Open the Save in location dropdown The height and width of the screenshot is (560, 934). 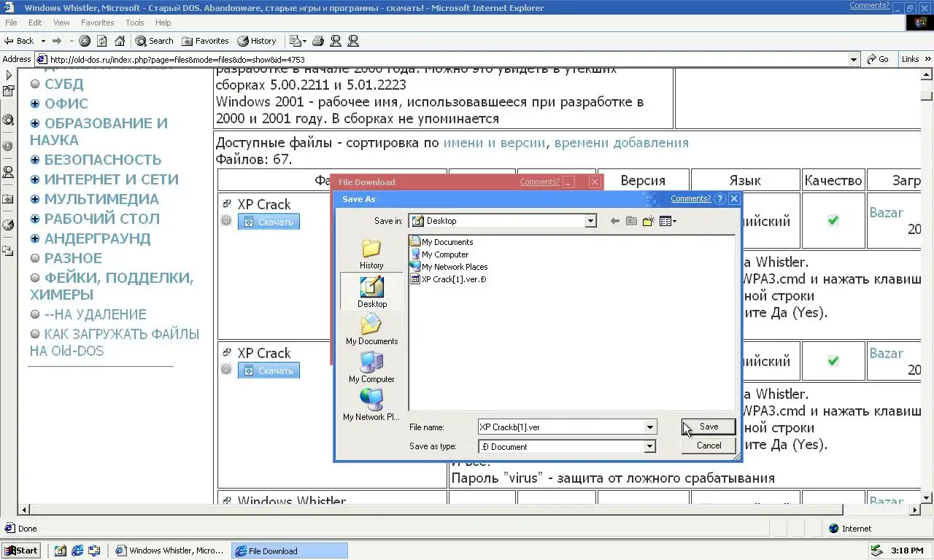tap(591, 221)
